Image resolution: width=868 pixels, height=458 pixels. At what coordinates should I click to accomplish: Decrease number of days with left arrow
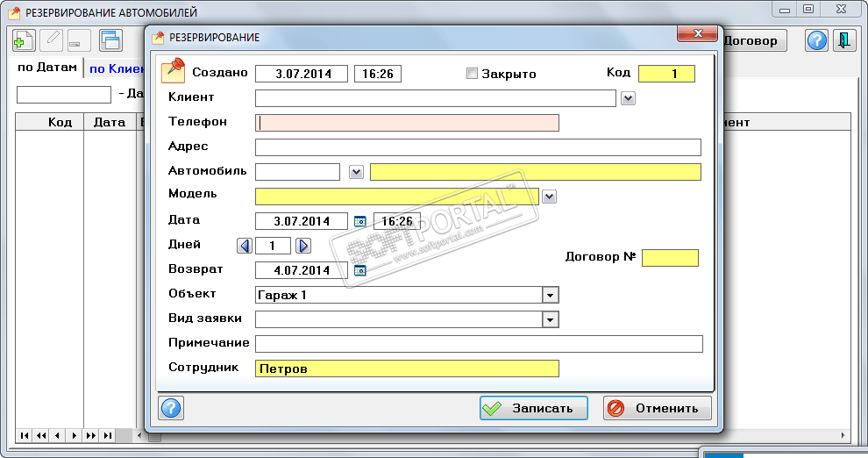point(244,246)
